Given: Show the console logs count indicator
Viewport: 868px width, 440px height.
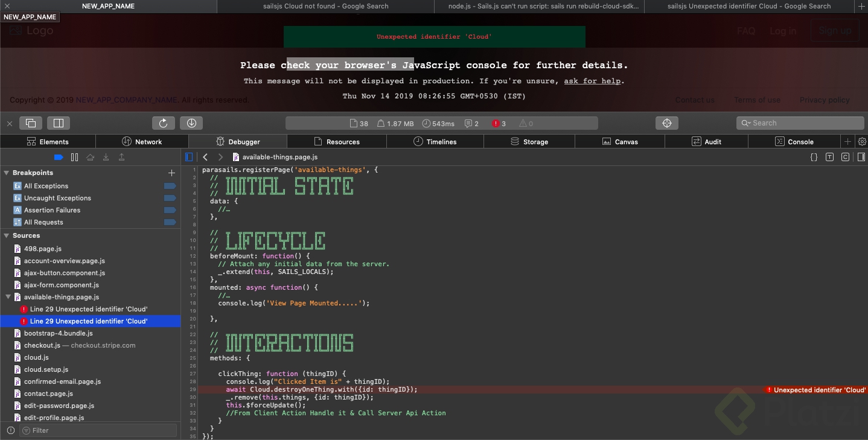Looking at the screenshot, I should [471, 124].
